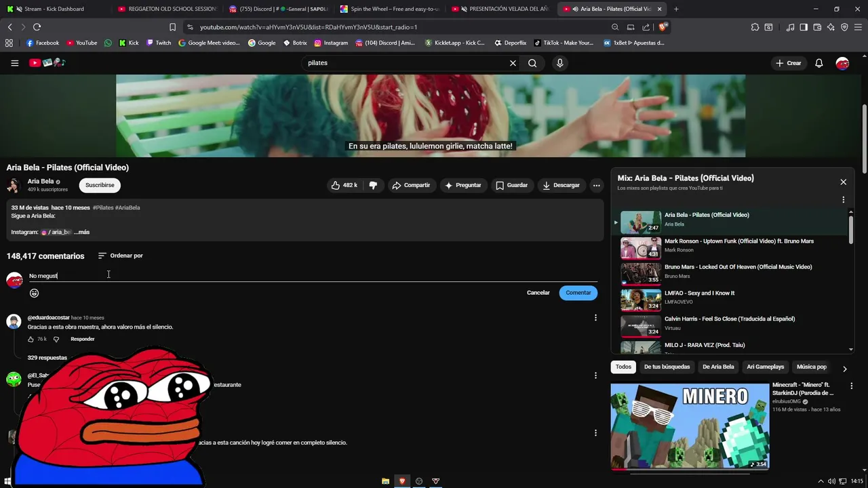Open the Twitch bookmark
Image resolution: width=868 pixels, height=488 pixels.
tap(159, 43)
